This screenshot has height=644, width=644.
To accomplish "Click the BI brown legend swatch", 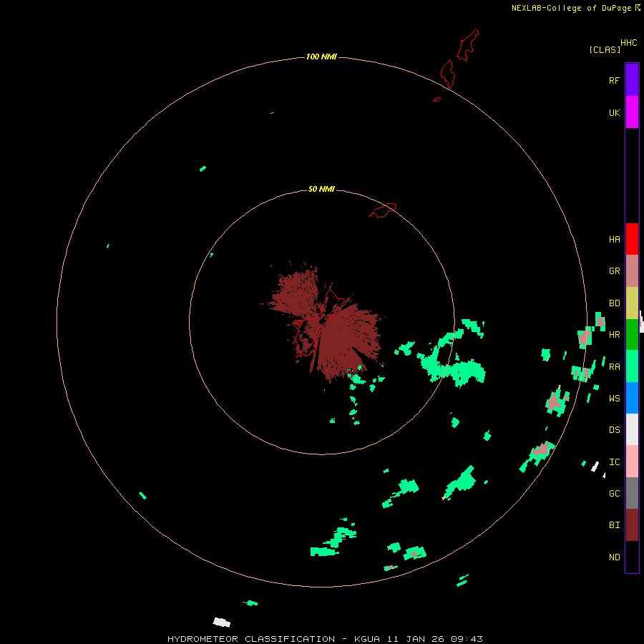I will point(632,525).
